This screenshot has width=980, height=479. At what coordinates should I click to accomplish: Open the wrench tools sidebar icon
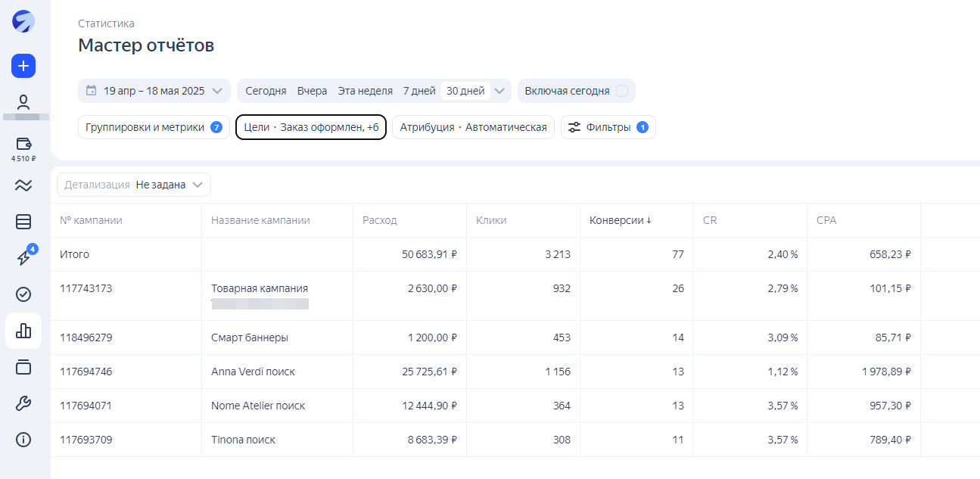click(23, 403)
